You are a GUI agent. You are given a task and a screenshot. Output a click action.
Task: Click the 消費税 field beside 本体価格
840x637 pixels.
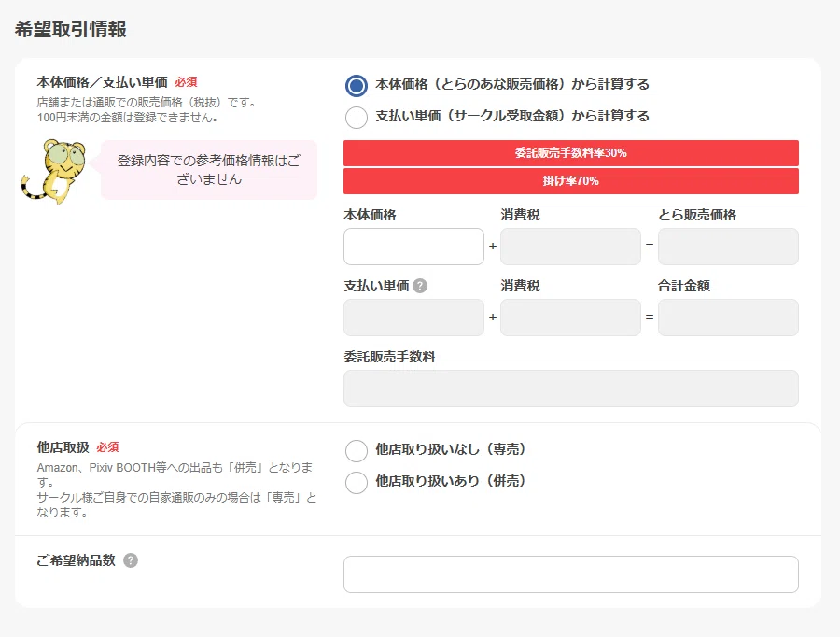pyautogui.click(x=570, y=247)
